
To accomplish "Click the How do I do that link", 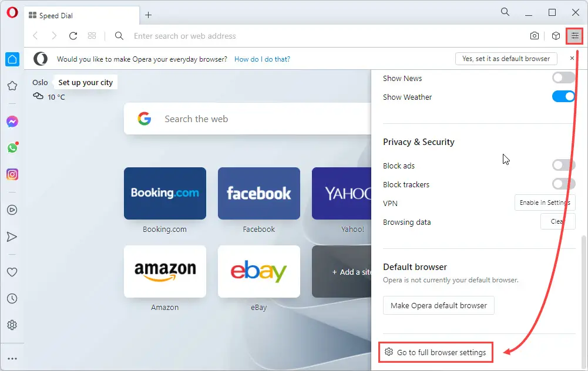I will [x=262, y=59].
